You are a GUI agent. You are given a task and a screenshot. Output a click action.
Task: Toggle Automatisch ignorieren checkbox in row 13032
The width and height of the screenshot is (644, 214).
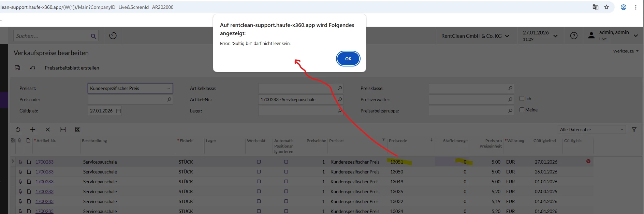[x=286, y=201]
